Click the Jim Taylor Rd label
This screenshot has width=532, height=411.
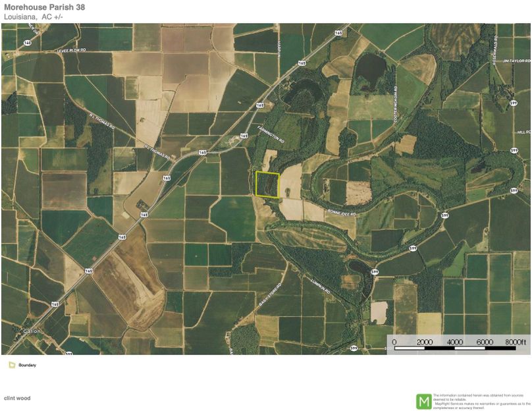pyautogui.click(x=515, y=61)
